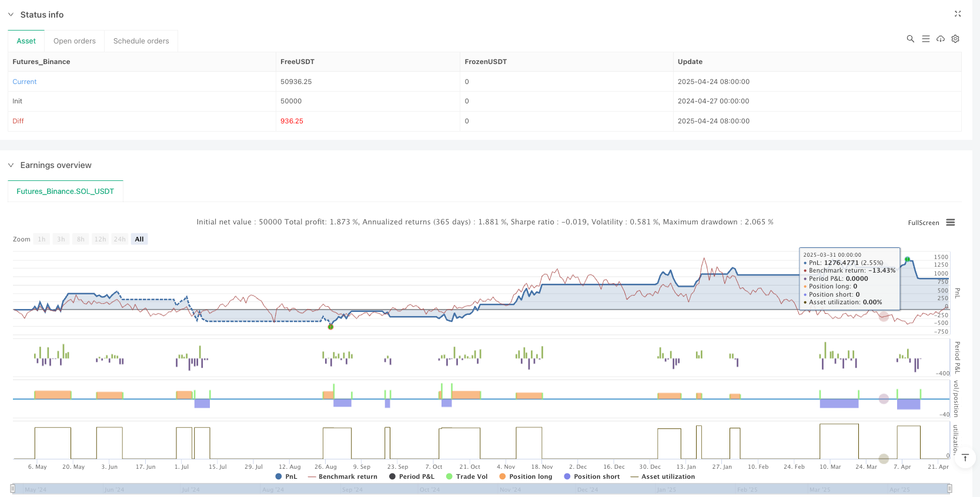Hide the Benchmark return series
The height and width of the screenshot is (497, 980).
pyautogui.click(x=343, y=476)
